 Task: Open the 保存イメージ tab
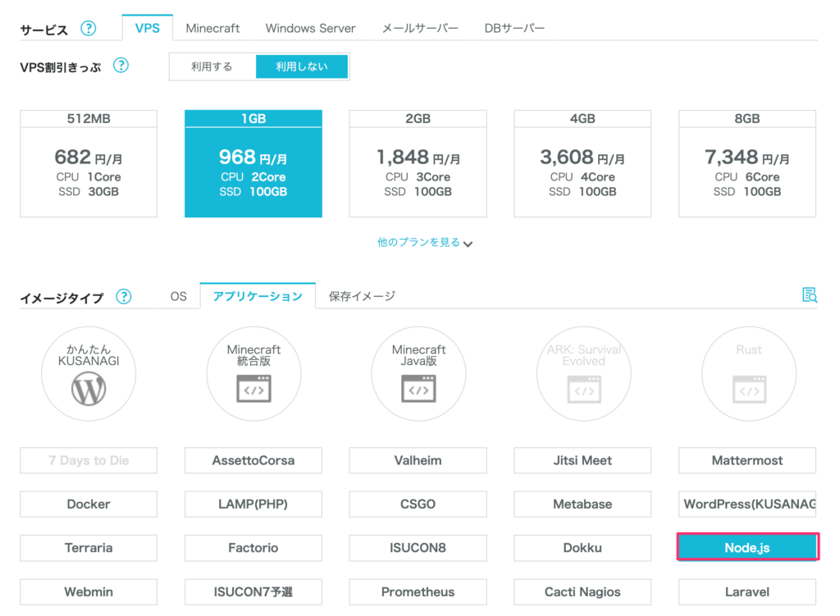362,296
